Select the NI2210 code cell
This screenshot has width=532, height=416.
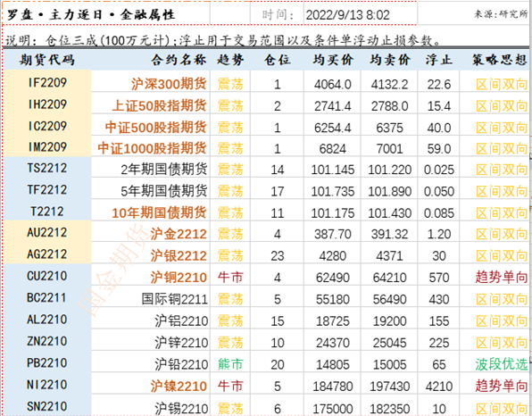click(x=47, y=385)
